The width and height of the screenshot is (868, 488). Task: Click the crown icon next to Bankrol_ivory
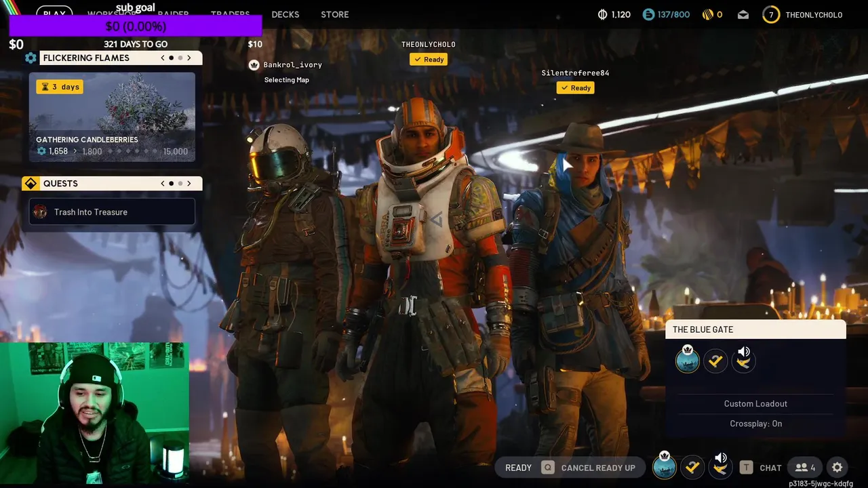point(254,65)
